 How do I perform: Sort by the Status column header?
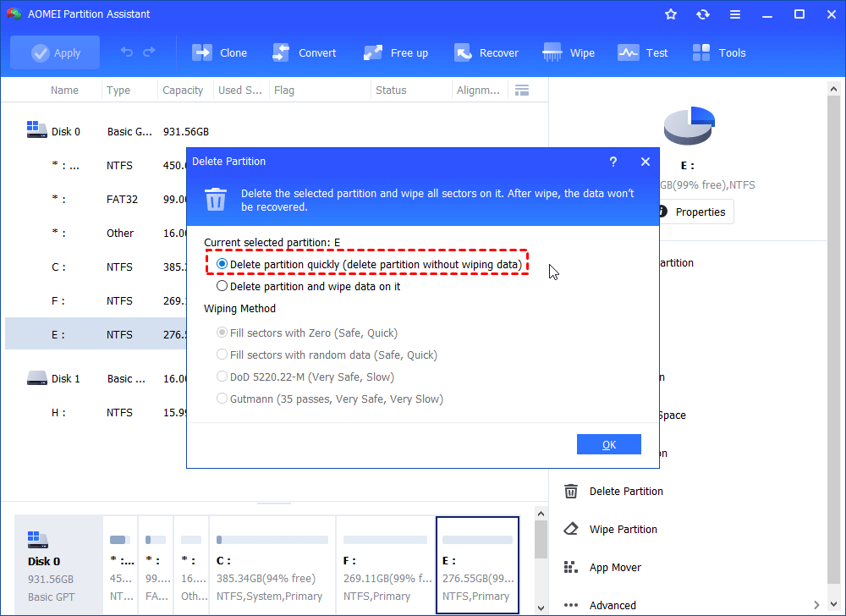pos(391,90)
